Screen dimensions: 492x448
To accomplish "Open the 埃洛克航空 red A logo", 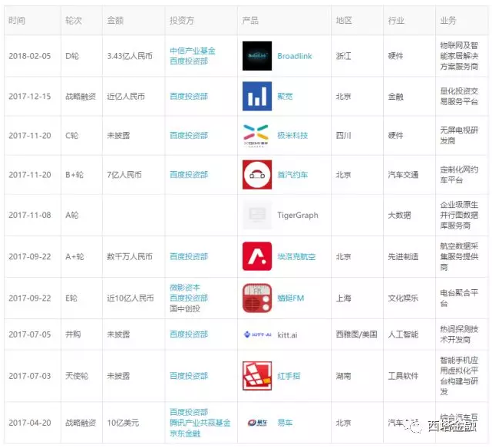I will click(257, 256).
